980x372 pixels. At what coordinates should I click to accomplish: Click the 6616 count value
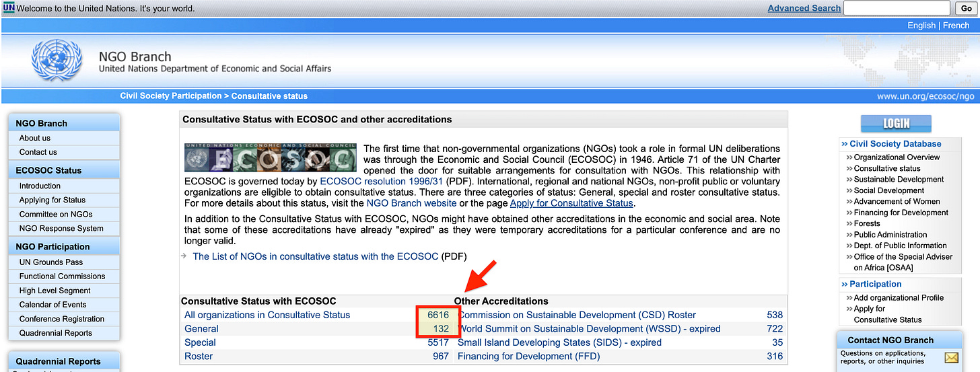(x=438, y=315)
